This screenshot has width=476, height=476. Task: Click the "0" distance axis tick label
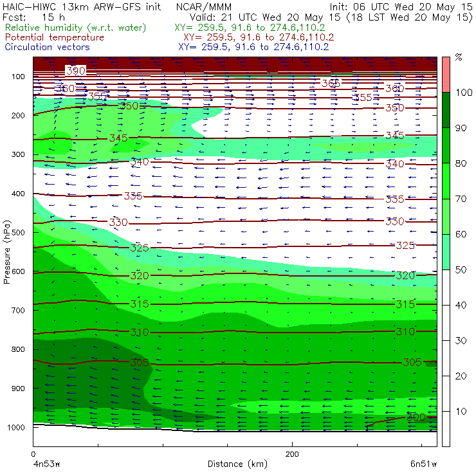[33, 454]
